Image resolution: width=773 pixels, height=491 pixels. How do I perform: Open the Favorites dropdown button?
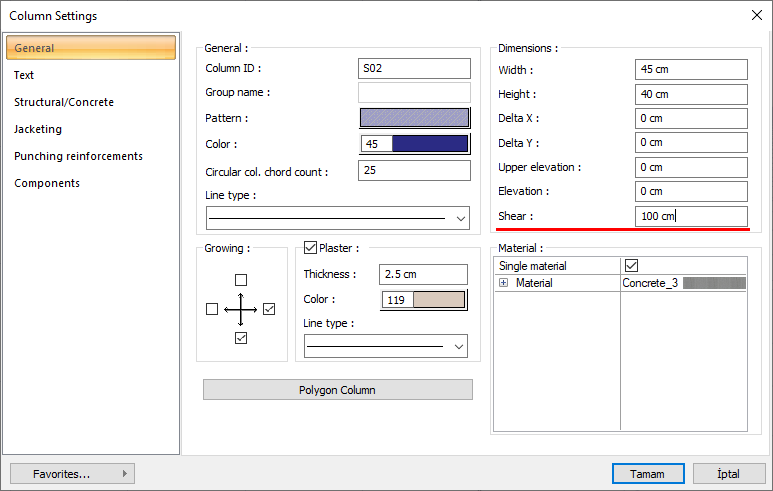pos(72,473)
